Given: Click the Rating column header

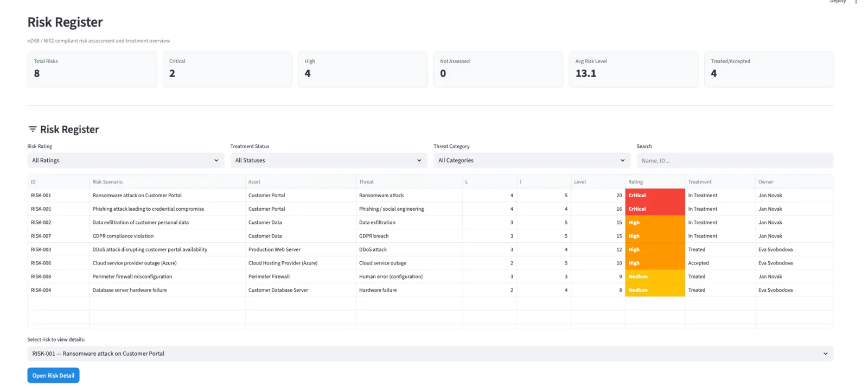Looking at the screenshot, I should [655, 182].
